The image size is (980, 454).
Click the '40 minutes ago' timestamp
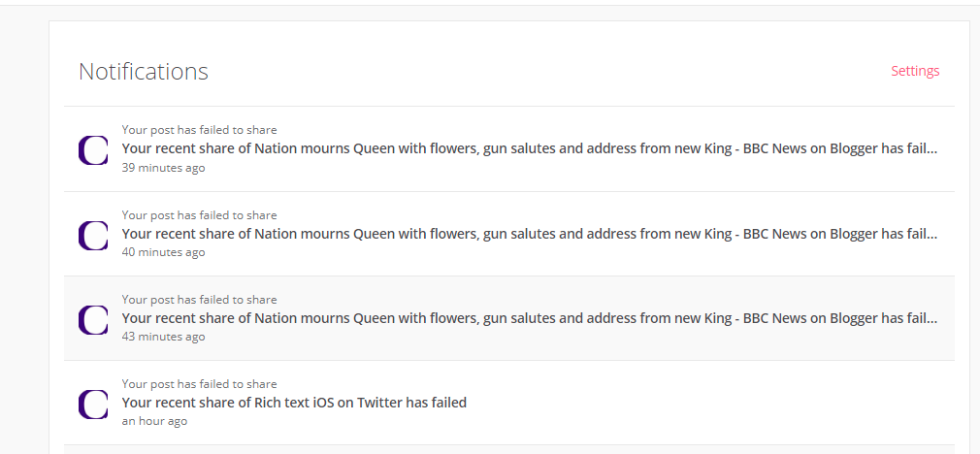coord(163,252)
